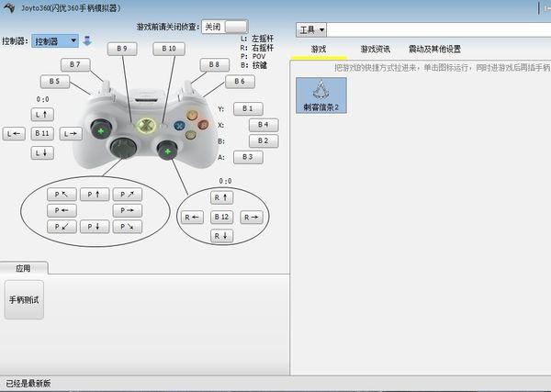Click the B 1 button for Y
Image resolution: width=551 pixels, height=392 pixels.
pyautogui.click(x=248, y=109)
